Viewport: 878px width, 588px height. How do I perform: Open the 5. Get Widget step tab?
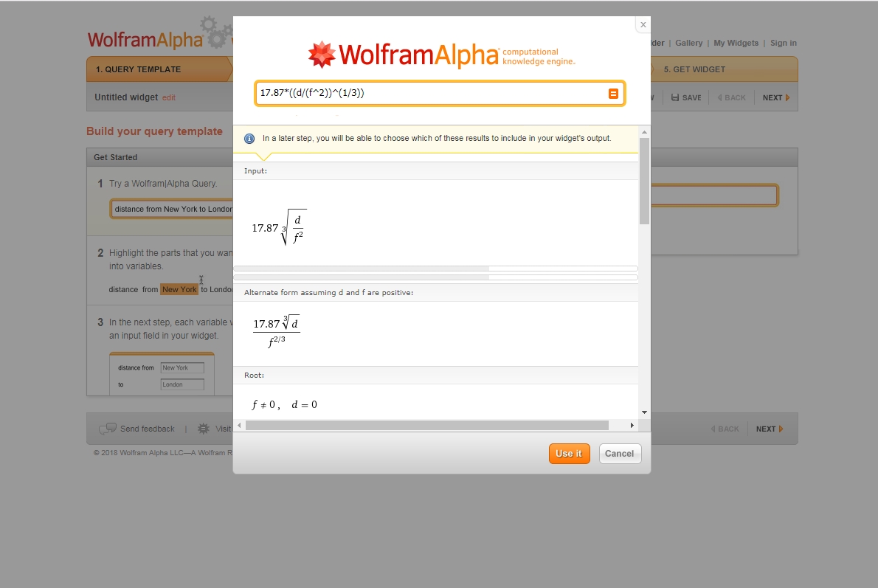click(724, 69)
